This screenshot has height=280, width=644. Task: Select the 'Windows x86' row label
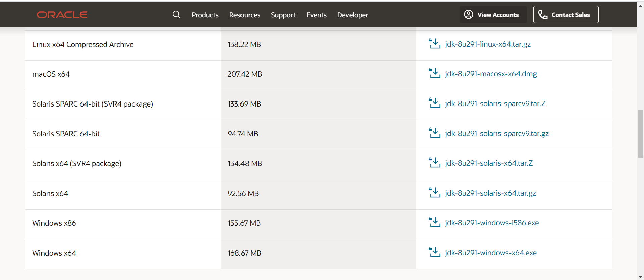click(x=54, y=223)
